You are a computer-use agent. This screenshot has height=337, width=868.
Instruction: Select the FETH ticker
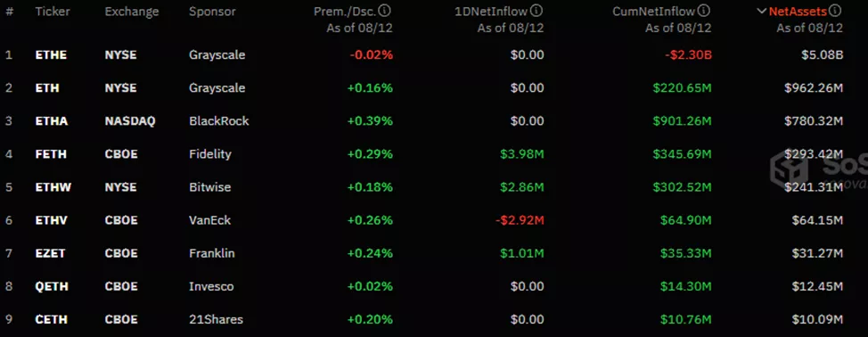click(51, 154)
